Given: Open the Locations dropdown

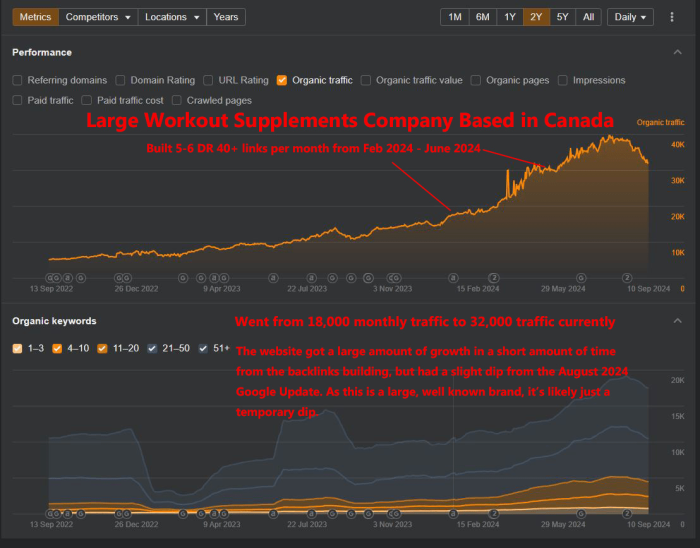Looking at the screenshot, I should 171,17.
